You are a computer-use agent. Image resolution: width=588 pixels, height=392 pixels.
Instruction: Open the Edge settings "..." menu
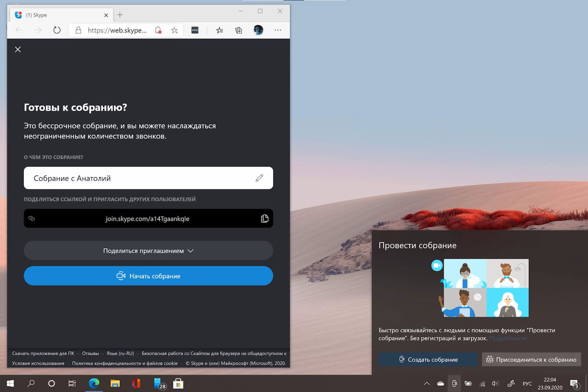tap(278, 30)
